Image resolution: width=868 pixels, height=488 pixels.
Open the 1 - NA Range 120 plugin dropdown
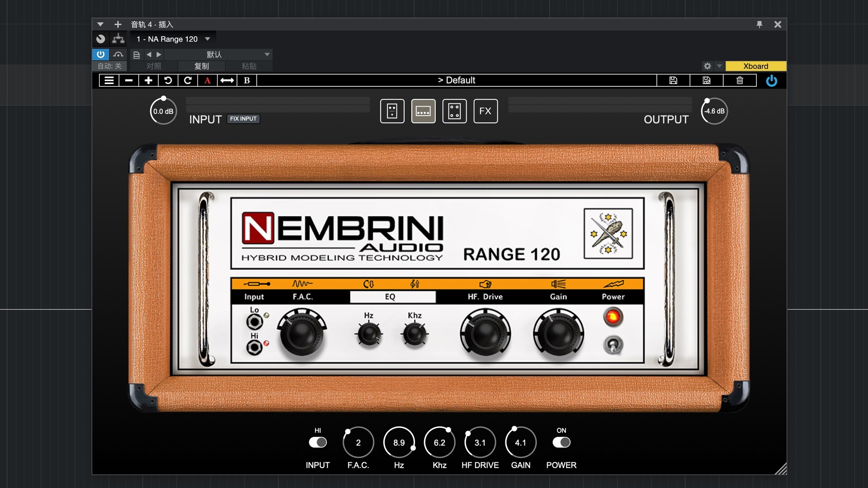[x=173, y=39]
